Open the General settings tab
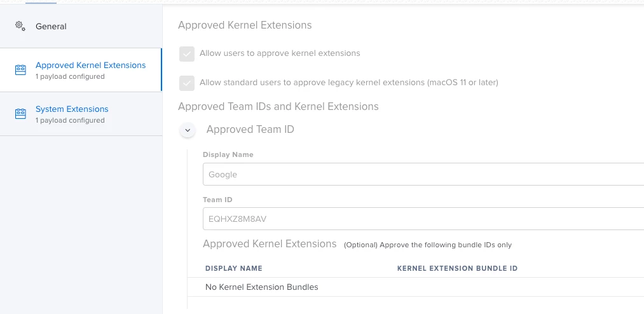The width and height of the screenshot is (644, 314). pyautogui.click(x=51, y=27)
